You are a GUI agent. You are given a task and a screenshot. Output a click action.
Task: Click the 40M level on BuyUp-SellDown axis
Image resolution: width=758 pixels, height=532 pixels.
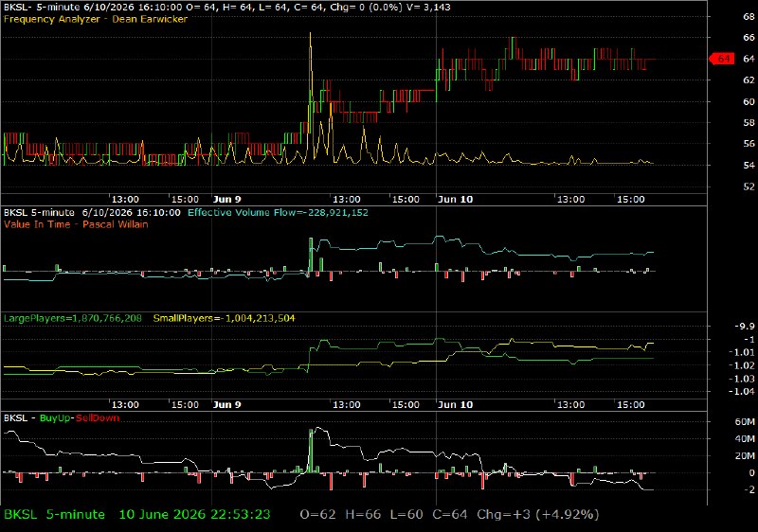[x=745, y=439]
